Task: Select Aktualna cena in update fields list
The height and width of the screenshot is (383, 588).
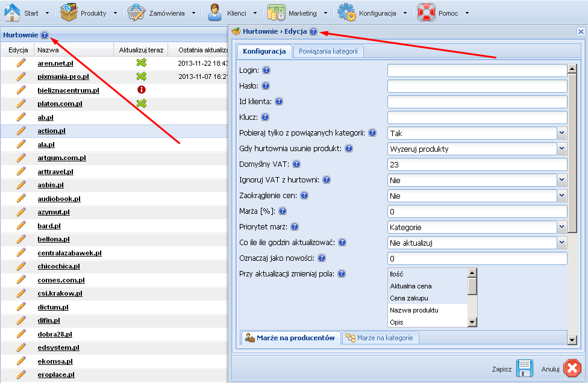Action: point(428,286)
